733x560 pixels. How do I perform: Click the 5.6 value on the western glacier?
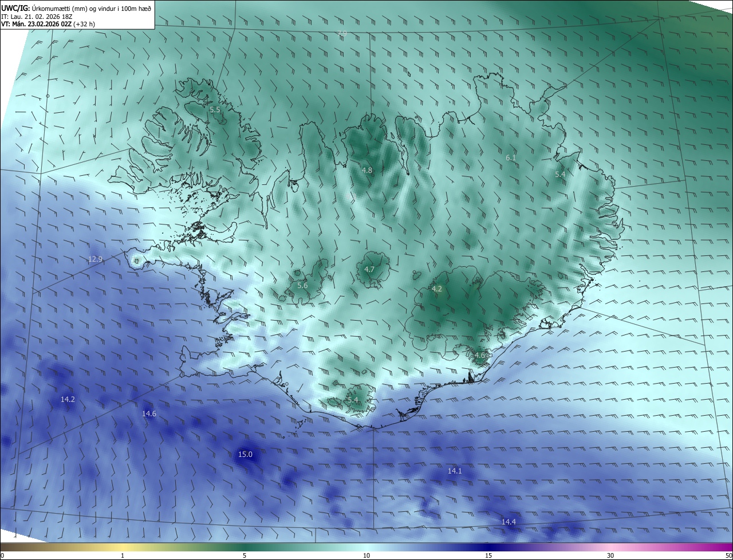click(302, 285)
